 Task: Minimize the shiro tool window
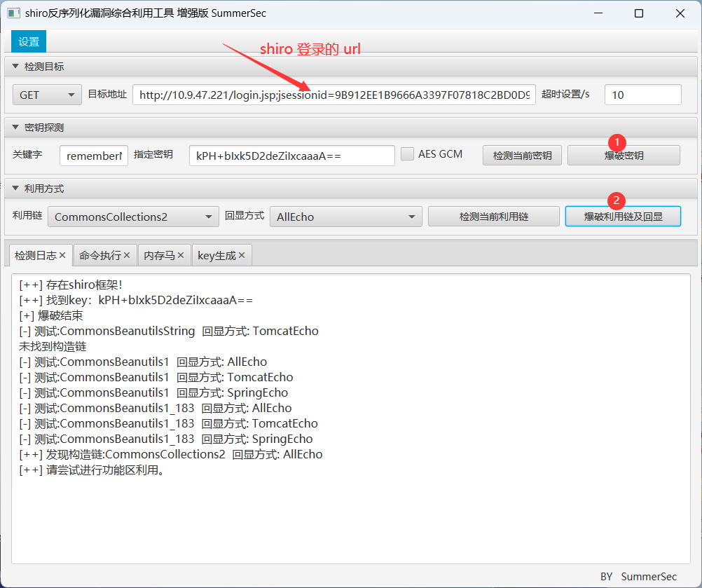(x=598, y=13)
